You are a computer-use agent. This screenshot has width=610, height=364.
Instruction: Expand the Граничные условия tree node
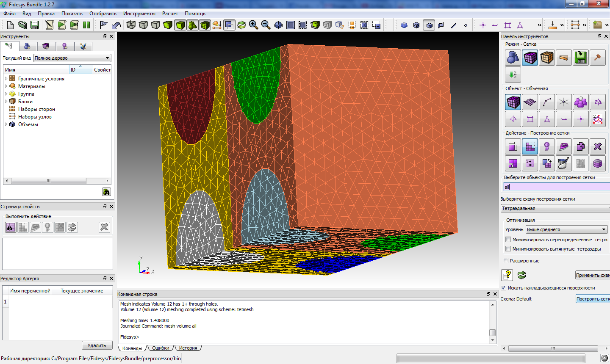[x=6, y=79]
